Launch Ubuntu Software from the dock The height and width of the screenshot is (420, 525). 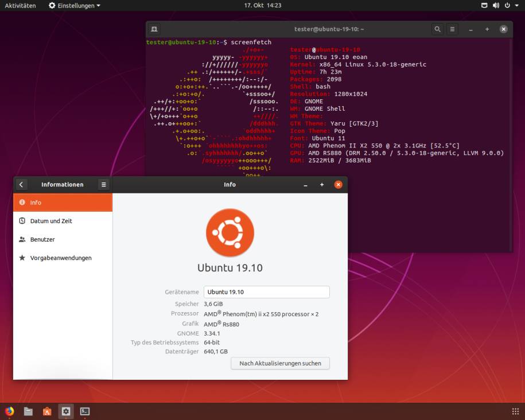[46, 411]
